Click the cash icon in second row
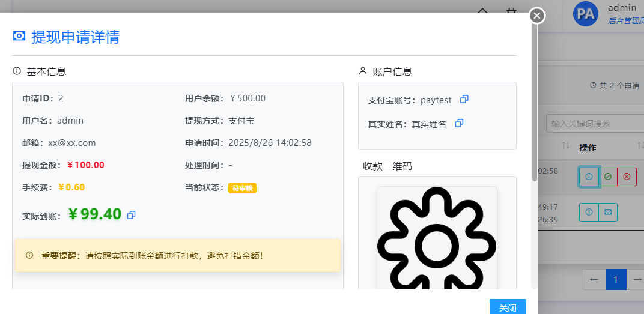 point(608,212)
